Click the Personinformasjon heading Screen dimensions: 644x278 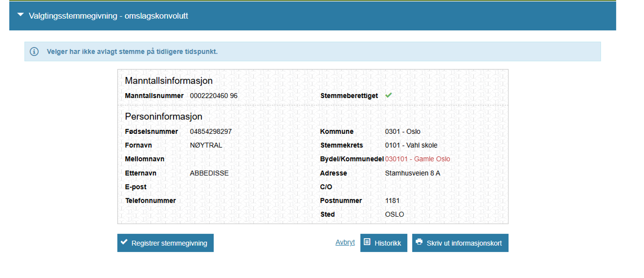[x=164, y=116]
